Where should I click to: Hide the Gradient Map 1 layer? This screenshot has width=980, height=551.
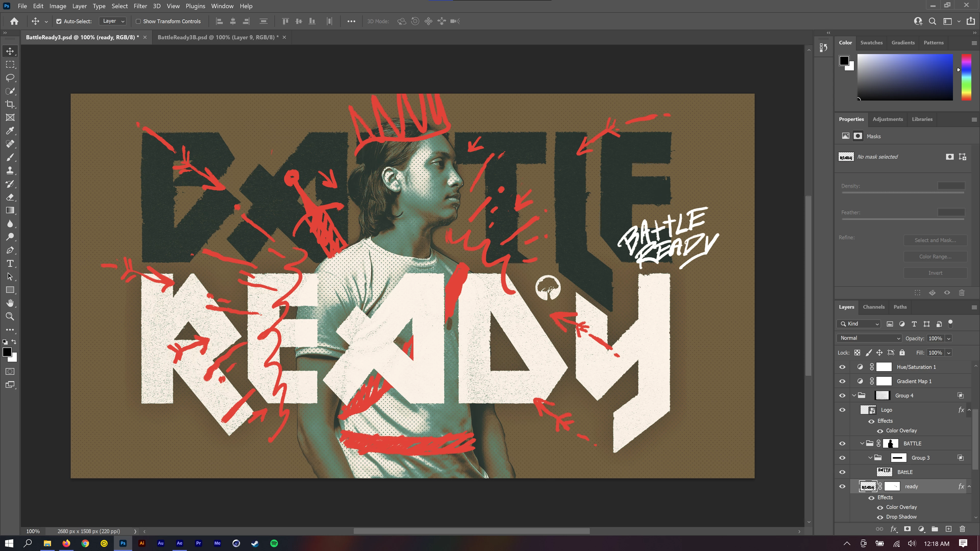tap(842, 381)
